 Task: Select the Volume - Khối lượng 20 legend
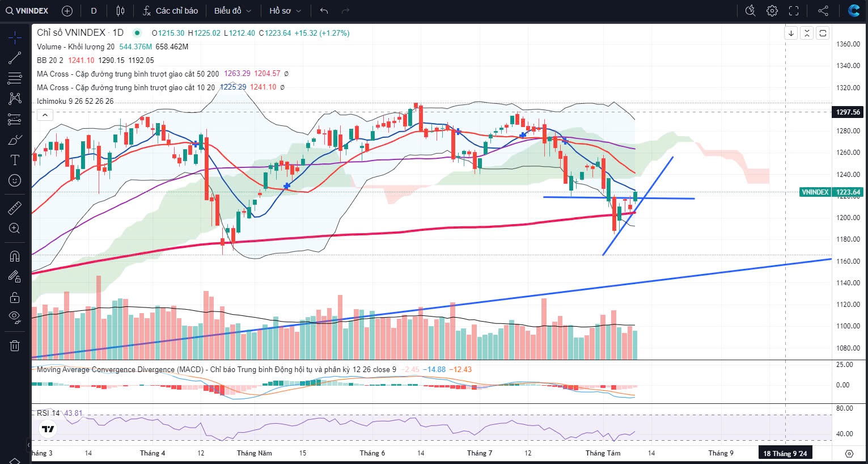[75, 47]
